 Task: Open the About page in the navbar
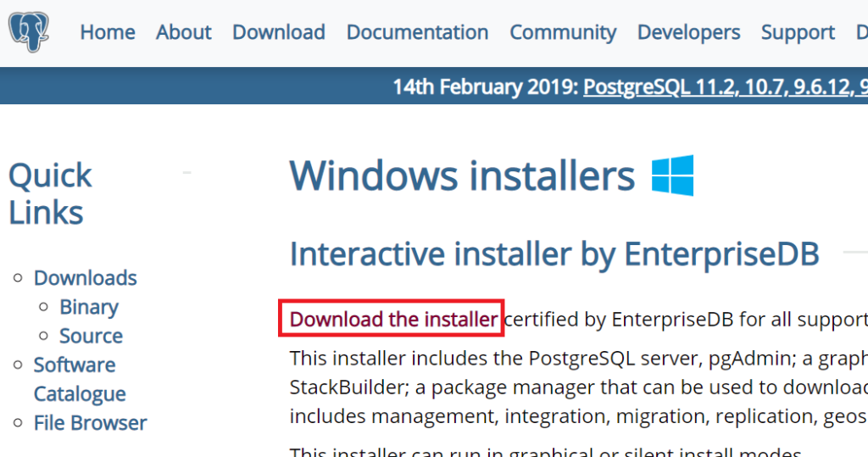(x=184, y=33)
